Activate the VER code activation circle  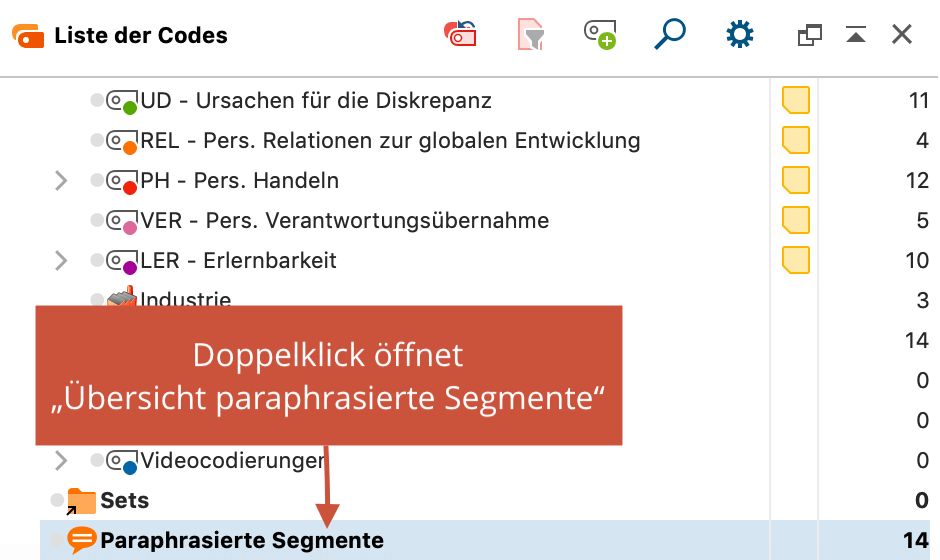click(x=97, y=220)
